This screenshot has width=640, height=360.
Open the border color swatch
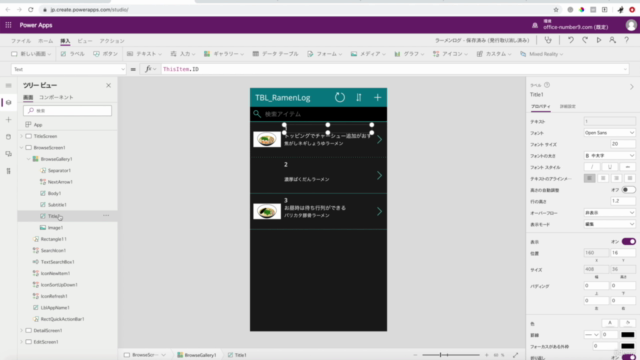click(x=628, y=335)
